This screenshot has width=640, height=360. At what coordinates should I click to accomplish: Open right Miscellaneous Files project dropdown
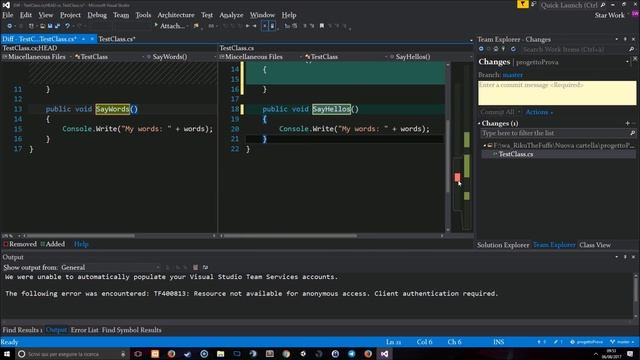(260, 57)
